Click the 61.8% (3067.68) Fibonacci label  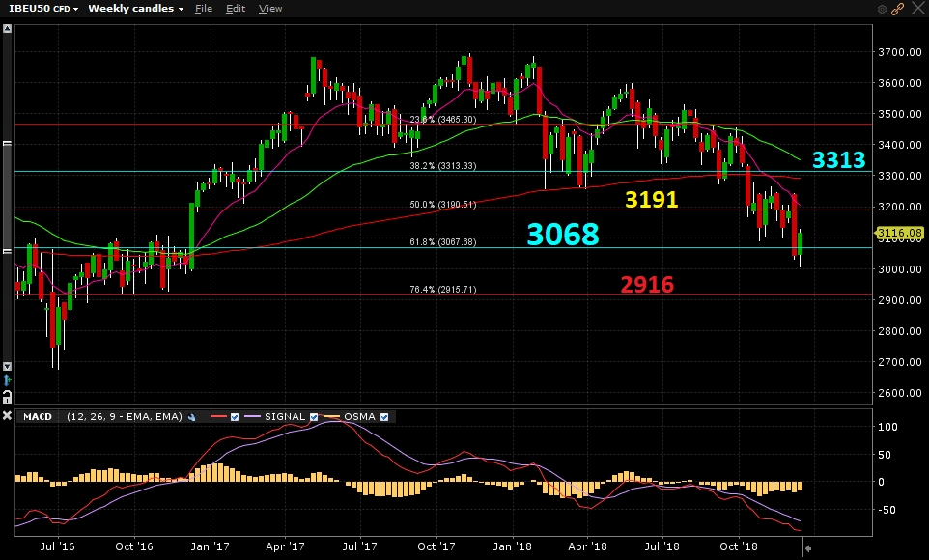coord(443,241)
